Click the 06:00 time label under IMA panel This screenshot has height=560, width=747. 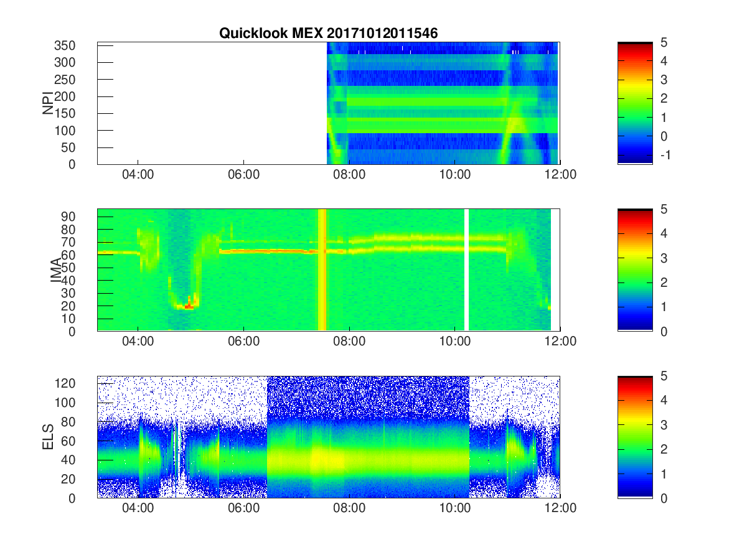point(243,342)
